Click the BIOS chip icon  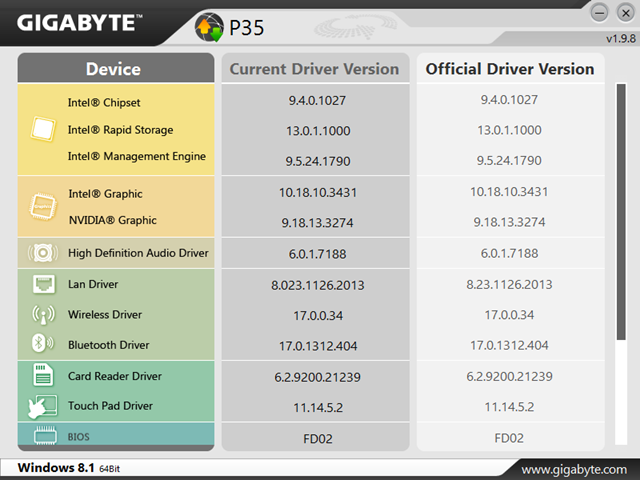point(45,435)
